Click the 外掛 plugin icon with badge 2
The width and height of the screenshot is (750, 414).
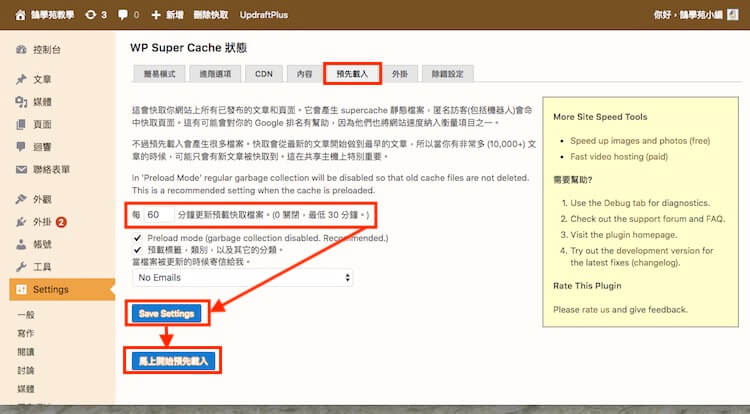pyautogui.click(x=21, y=222)
